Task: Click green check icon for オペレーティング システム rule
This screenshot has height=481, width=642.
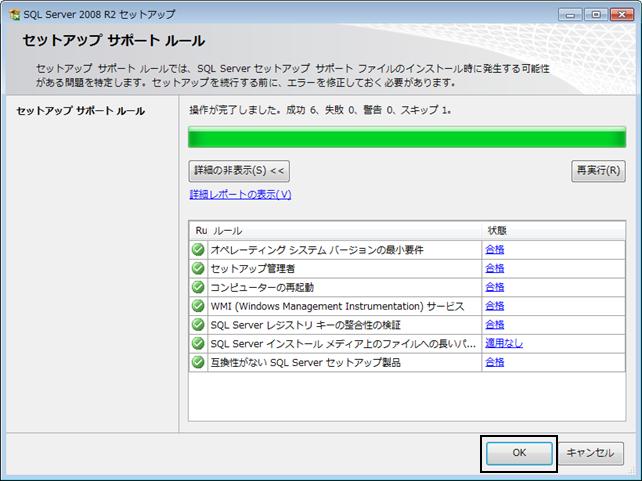Action: (x=198, y=250)
